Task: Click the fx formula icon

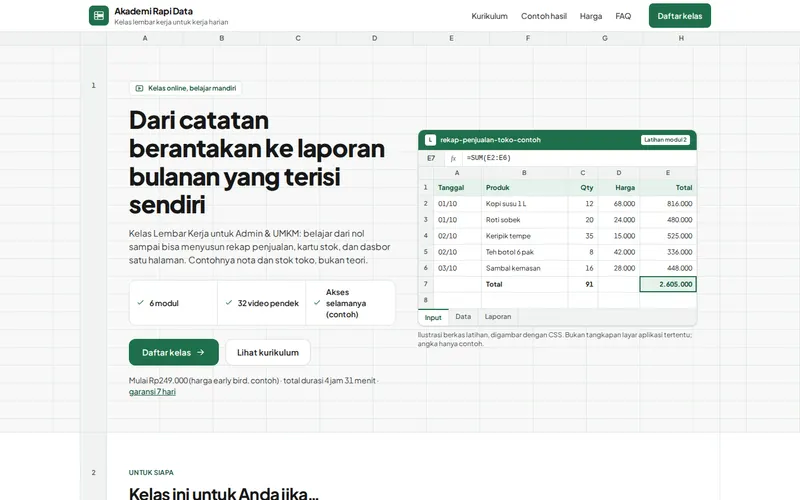Action: (453, 158)
